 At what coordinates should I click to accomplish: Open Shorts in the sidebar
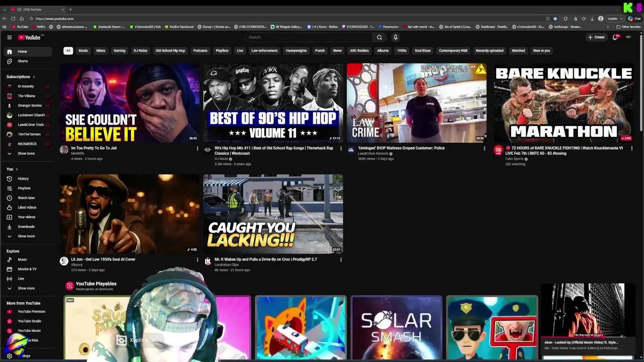[x=29, y=61]
